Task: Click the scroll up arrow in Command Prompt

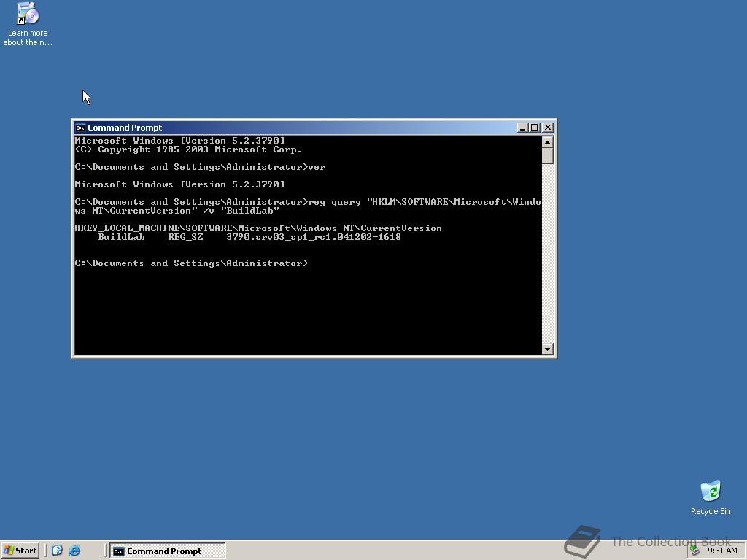Action: pos(547,142)
